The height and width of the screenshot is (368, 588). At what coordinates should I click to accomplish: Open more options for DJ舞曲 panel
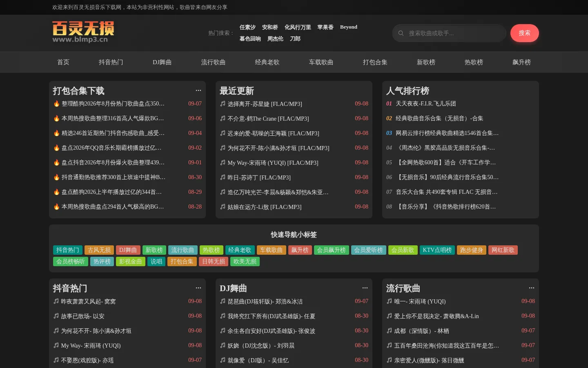365,288
